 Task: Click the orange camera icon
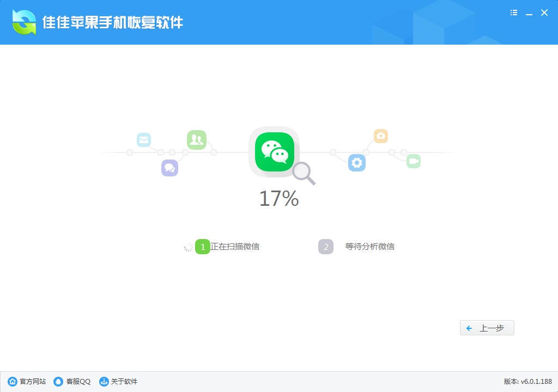(381, 136)
